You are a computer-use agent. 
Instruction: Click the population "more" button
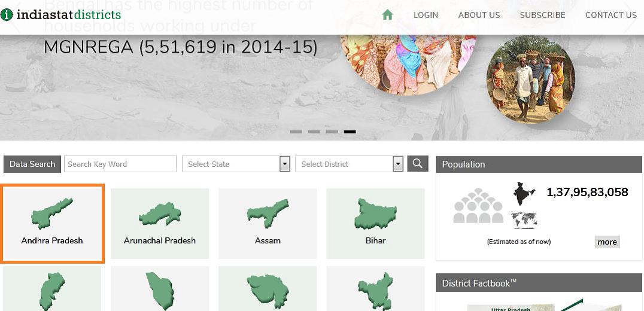coord(607,242)
